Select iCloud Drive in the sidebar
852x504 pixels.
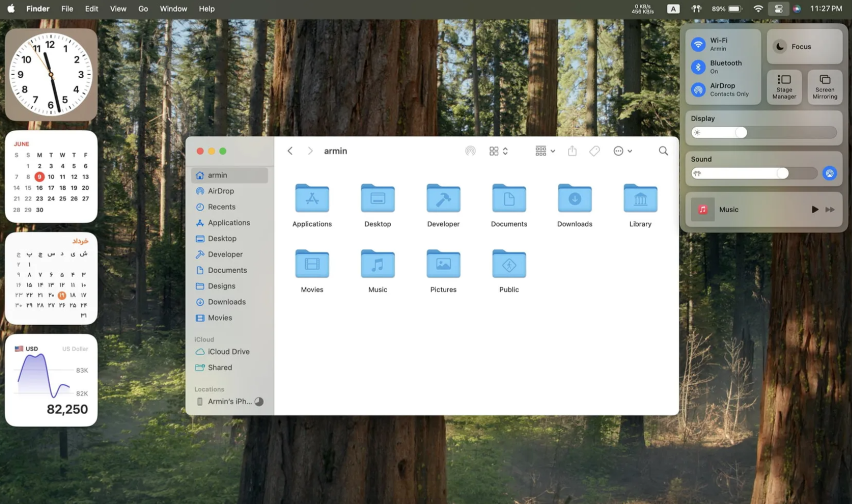(x=228, y=351)
